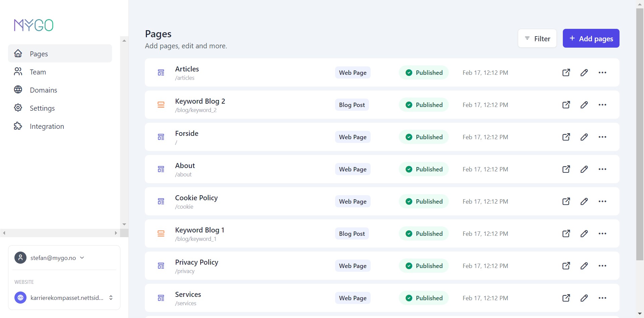Open Cookie Policy external link icon
The width and height of the screenshot is (644, 318).
[x=566, y=201]
